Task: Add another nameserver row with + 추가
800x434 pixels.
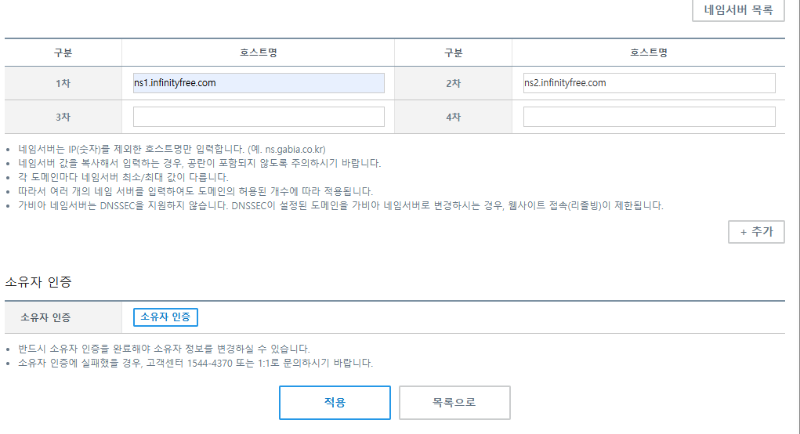Action: [x=756, y=232]
